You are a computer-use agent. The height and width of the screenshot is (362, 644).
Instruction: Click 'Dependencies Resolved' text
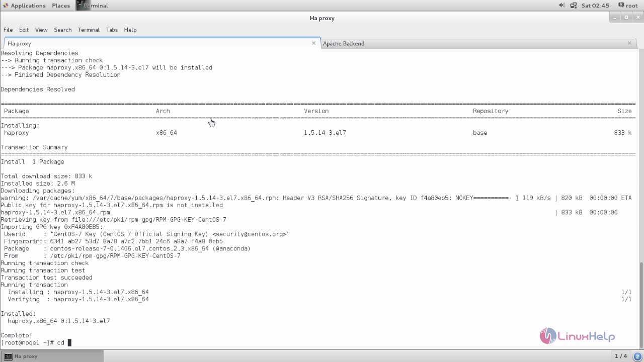(38, 89)
